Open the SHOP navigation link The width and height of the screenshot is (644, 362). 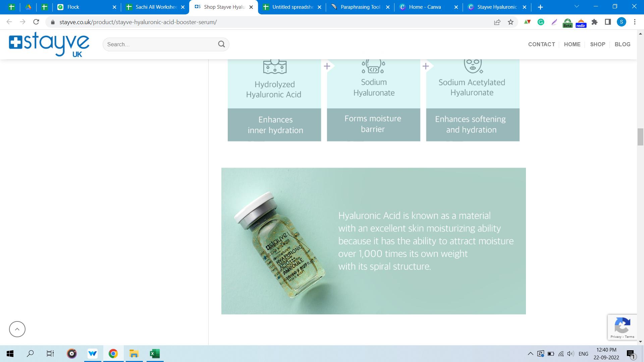point(597,44)
